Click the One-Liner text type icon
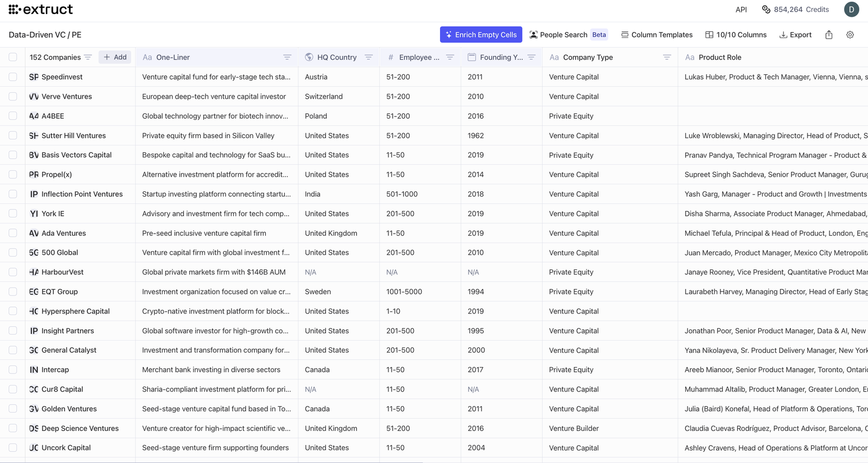Screen dimensions: 868x463 point(147,57)
